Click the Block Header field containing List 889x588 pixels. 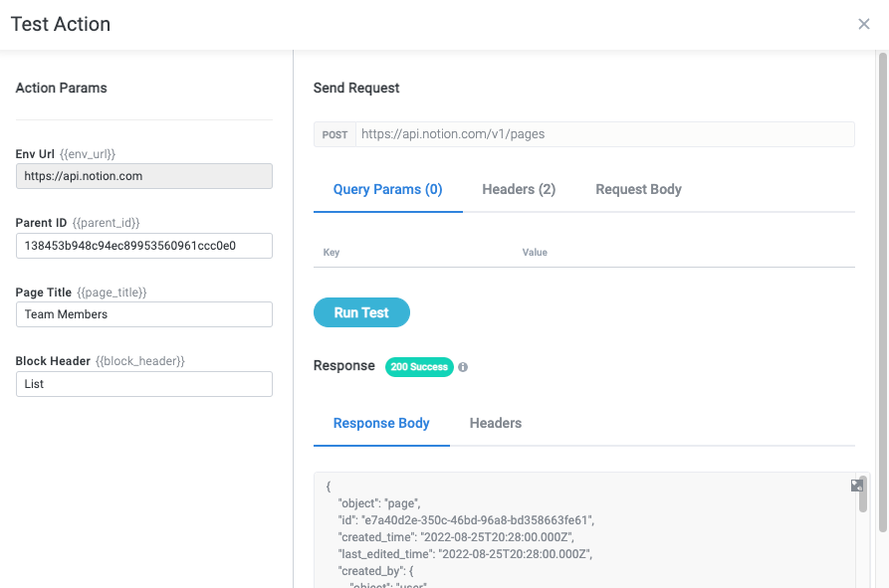click(x=143, y=383)
